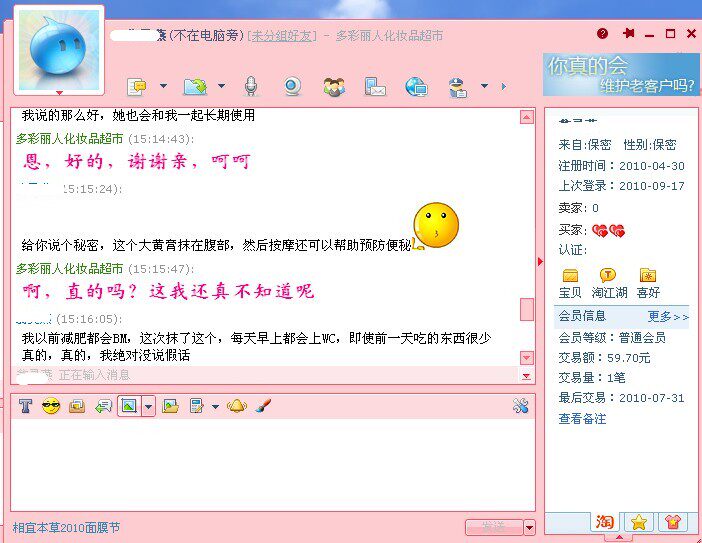Start a voice chat with microphone icon
Screen dimensions: 702x543
click(251, 86)
